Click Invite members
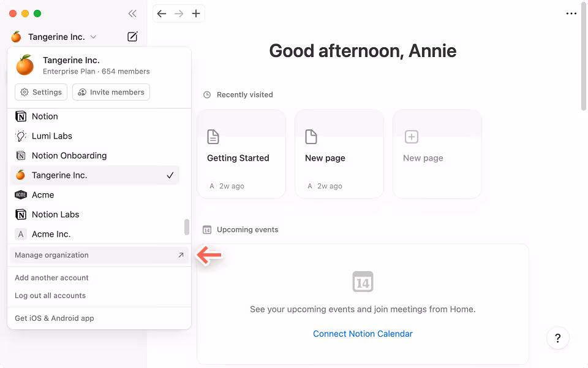The height and width of the screenshot is (368, 588). point(111,92)
